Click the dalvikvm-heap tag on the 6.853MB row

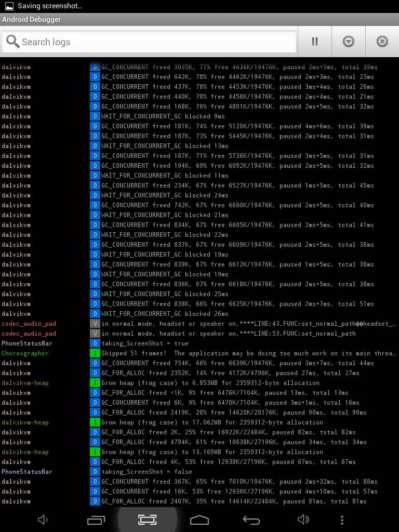pos(25,383)
